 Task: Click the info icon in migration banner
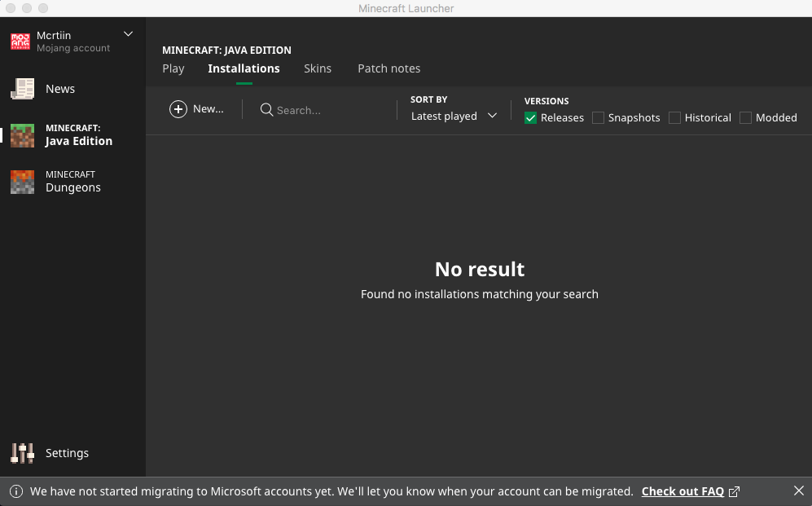point(16,491)
